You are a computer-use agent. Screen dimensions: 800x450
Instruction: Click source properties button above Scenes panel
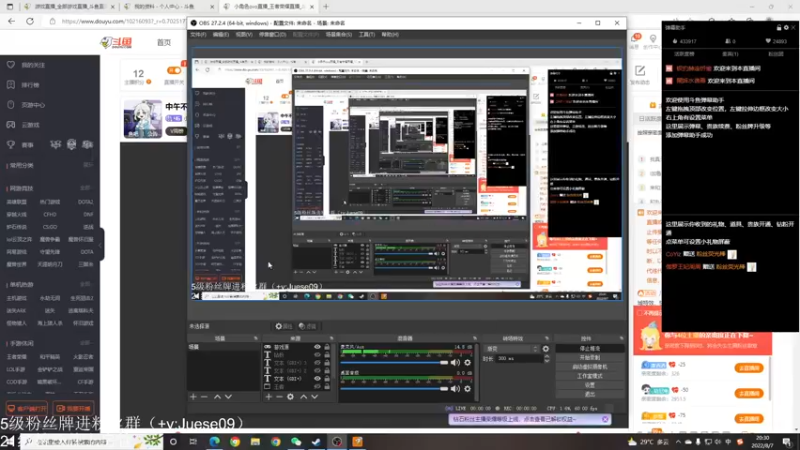point(284,327)
